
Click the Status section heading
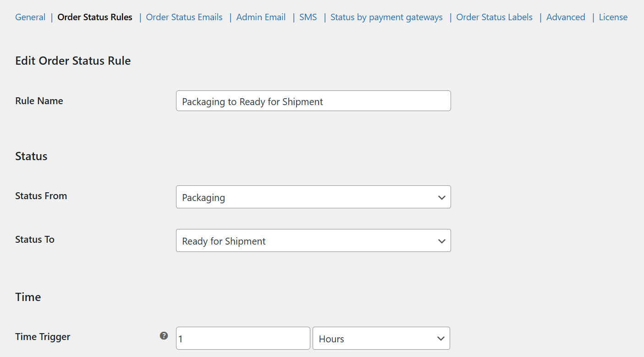(x=31, y=156)
